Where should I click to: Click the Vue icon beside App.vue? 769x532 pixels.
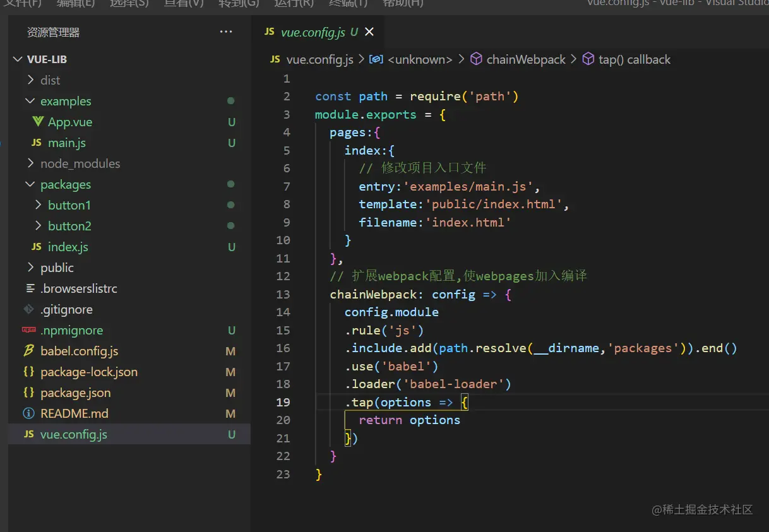(38, 121)
